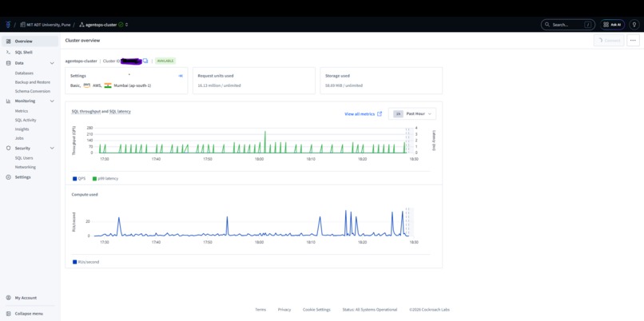The width and height of the screenshot is (644, 321).
Task: Open SQL Activity page
Action: coord(26,120)
